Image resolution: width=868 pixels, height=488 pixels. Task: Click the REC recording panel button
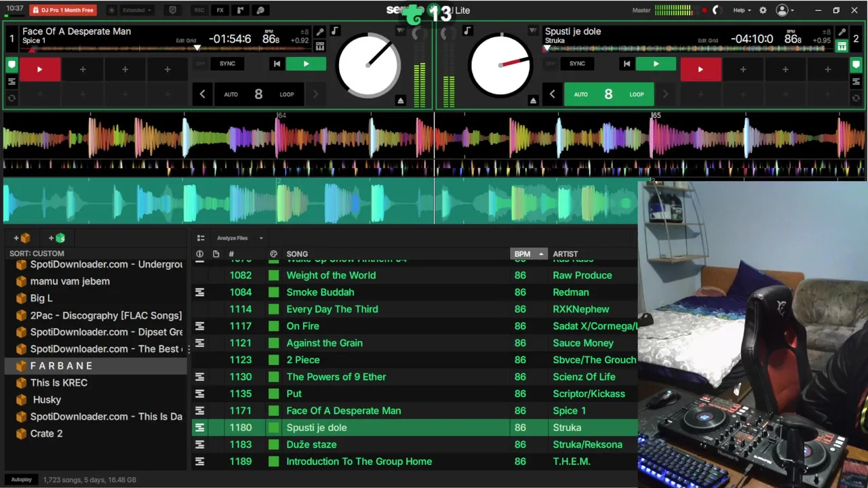point(199,10)
